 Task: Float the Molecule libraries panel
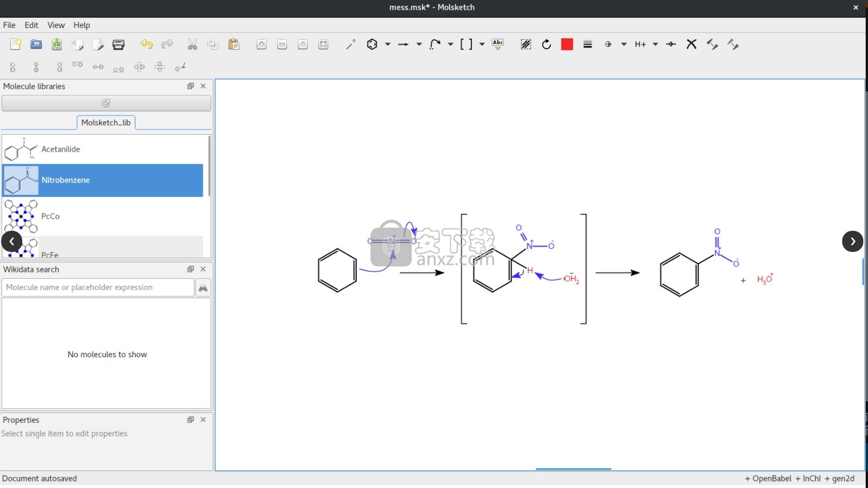point(190,86)
